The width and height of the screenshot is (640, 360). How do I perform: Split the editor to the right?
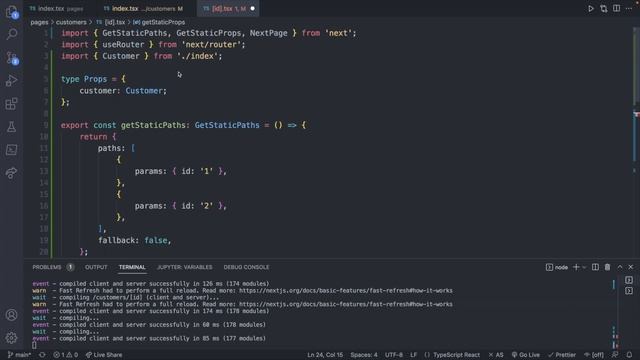(x=616, y=8)
